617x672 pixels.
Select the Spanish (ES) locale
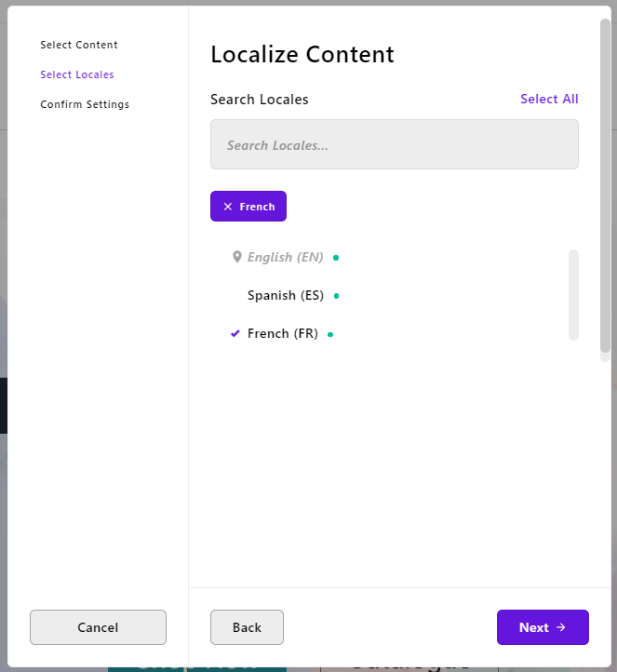pos(286,296)
